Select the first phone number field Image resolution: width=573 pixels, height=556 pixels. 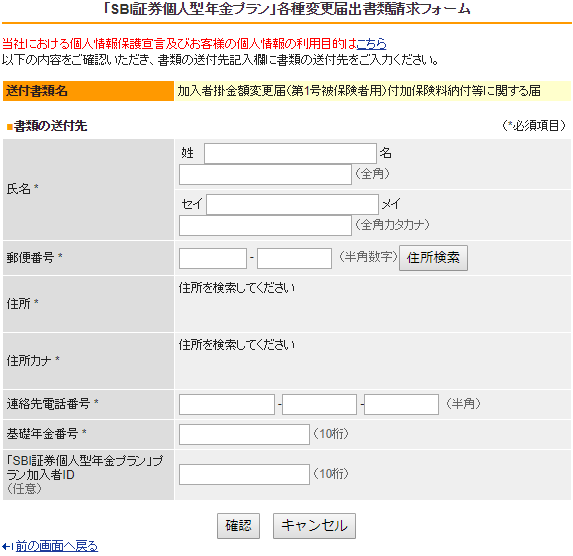point(227,404)
